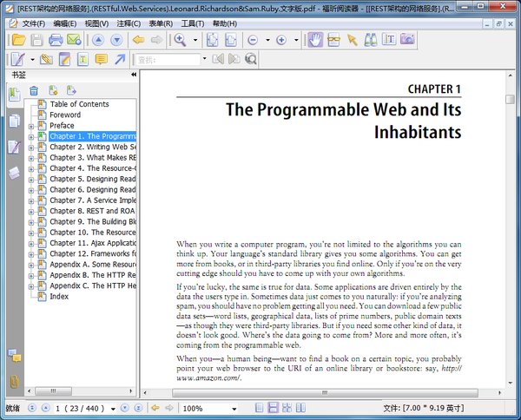Image resolution: width=521 pixels, height=420 pixels.
Task: Email the document with envelope icon
Action: [x=74, y=40]
